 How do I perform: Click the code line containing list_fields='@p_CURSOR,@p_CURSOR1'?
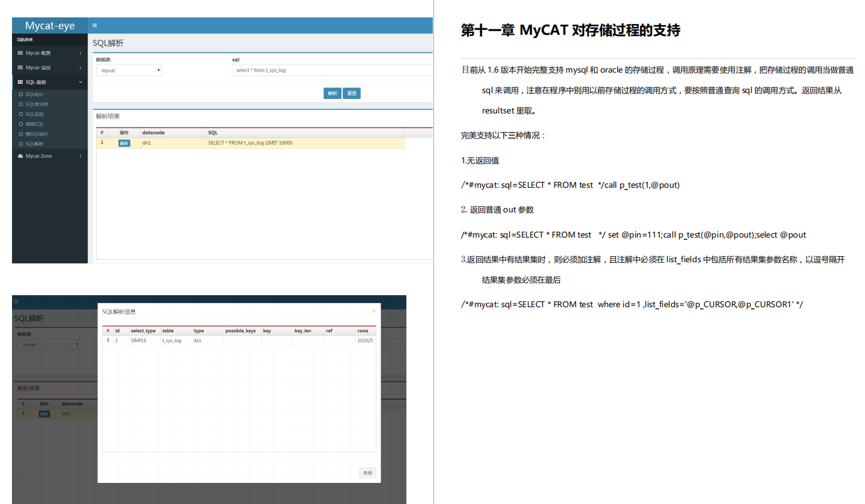coord(631,305)
